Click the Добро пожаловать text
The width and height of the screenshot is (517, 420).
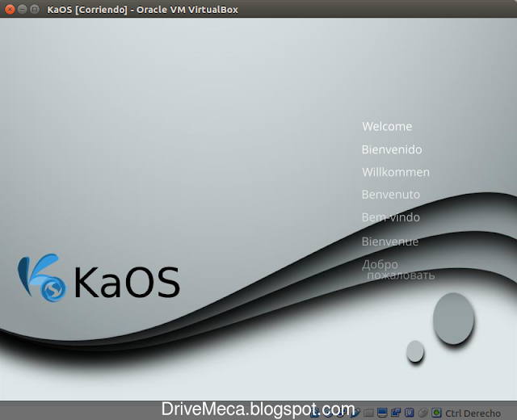click(398, 270)
